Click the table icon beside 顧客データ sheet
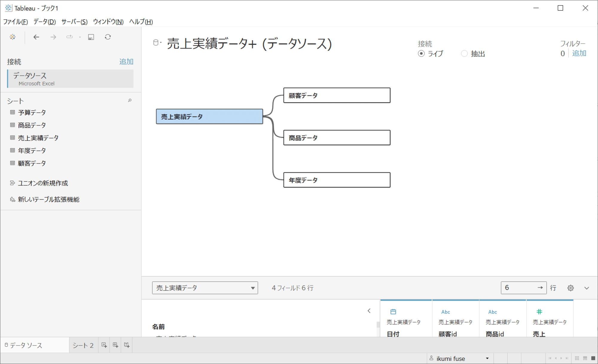This screenshot has height=364, width=598. [13, 163]
